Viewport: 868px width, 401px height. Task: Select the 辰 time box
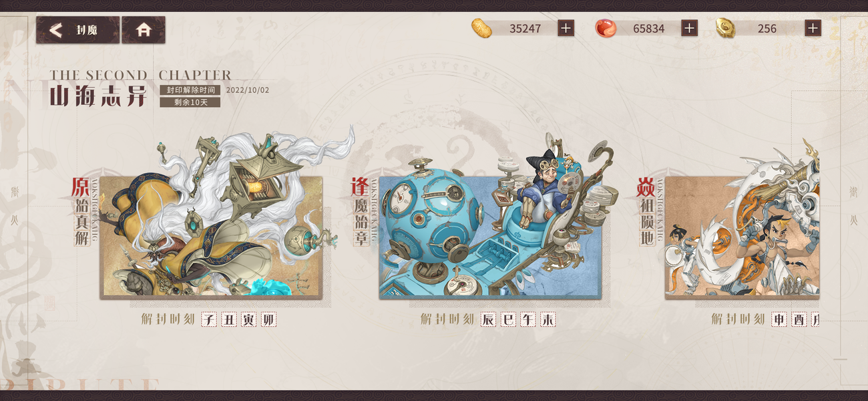tap(489, 320)
